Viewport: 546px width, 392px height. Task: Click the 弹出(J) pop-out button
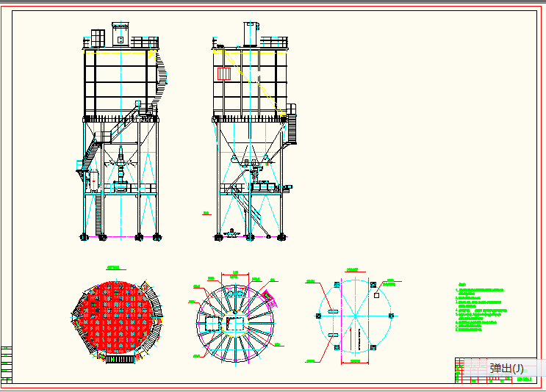point(506,368)
